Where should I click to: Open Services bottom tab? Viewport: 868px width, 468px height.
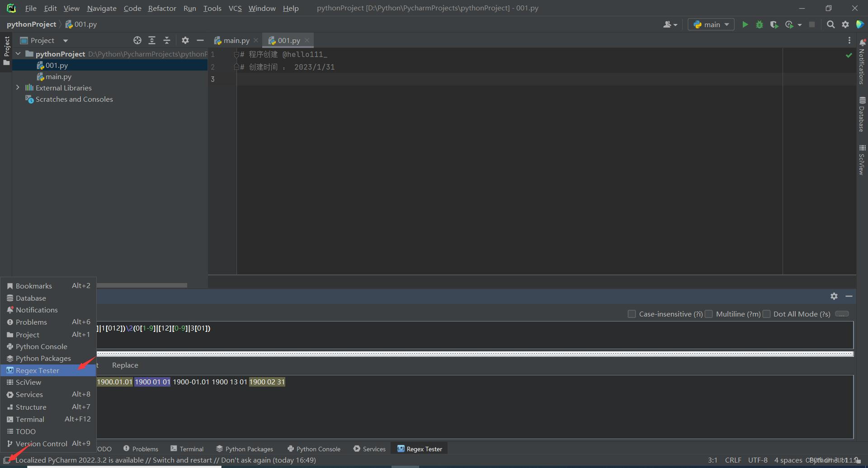369,449
